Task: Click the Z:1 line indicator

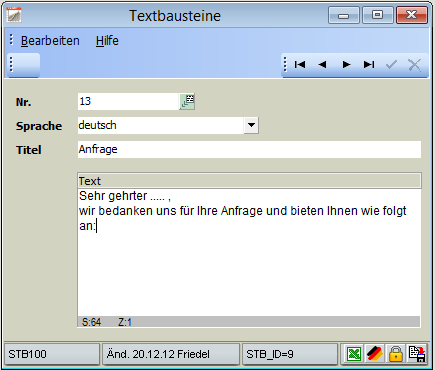Action: (x=125, y=322)
